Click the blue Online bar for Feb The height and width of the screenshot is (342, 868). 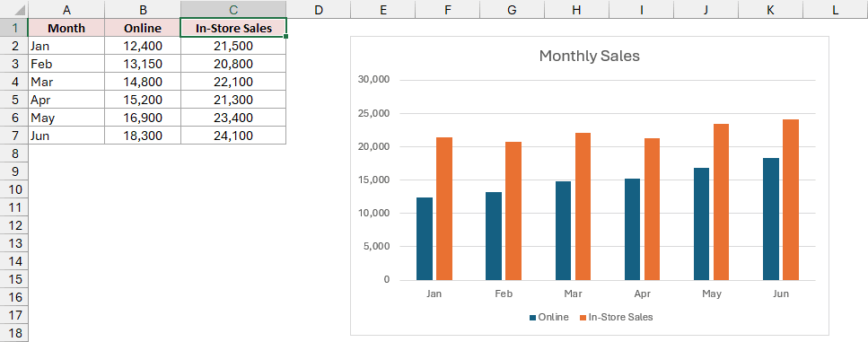click(x=494, y=236)
